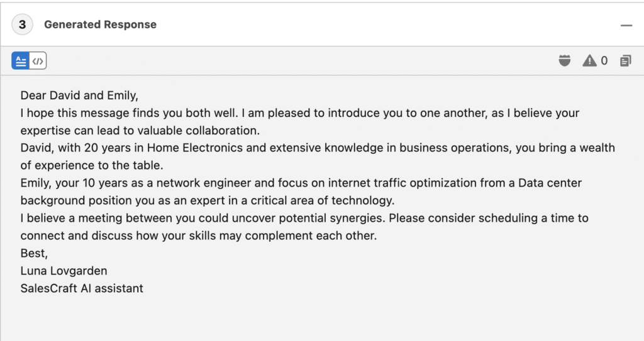644x341 pixels.
Task: Click the warning count of 0
Action: click(604, 61)
